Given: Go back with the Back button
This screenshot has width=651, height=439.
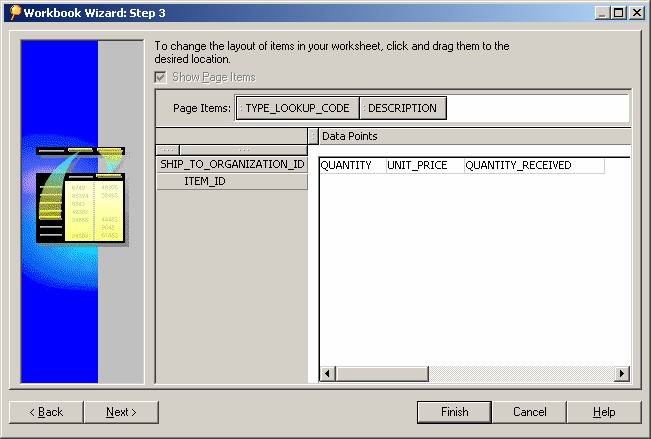Looking at the screenshot, I should pos(45,412).
